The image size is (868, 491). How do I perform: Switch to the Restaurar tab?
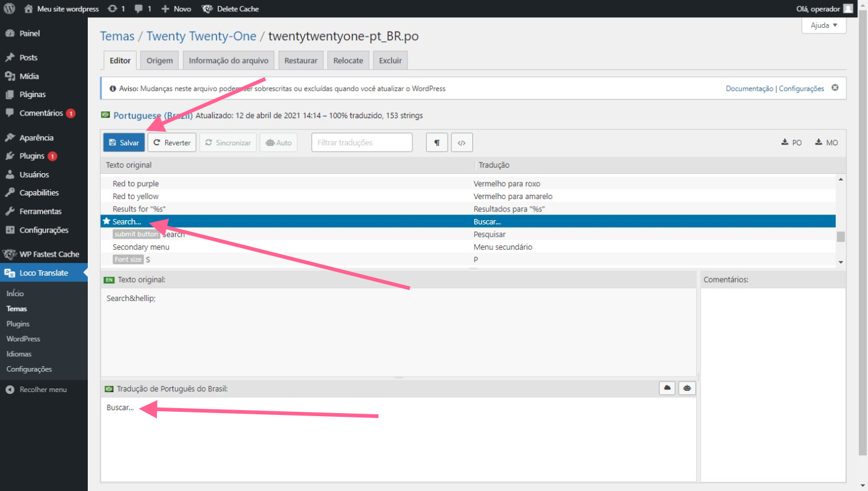point(301,61)
